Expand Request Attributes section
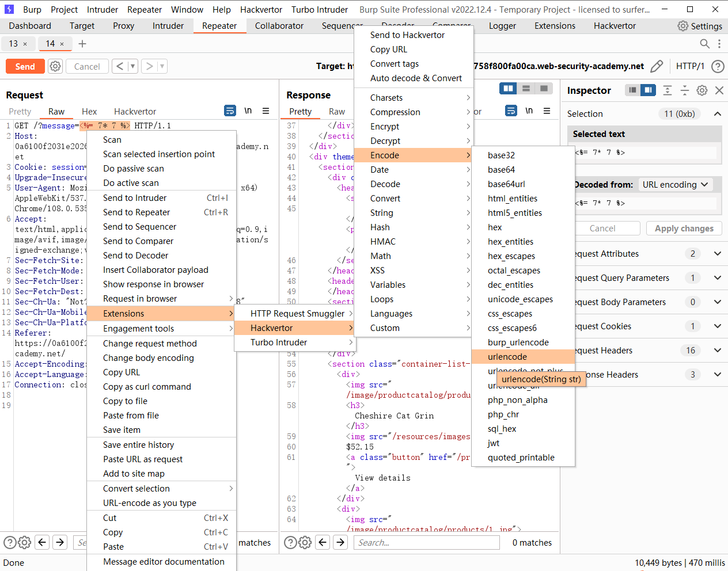Image resolution: width=728 pixels, height=571 pixels. 718,254
